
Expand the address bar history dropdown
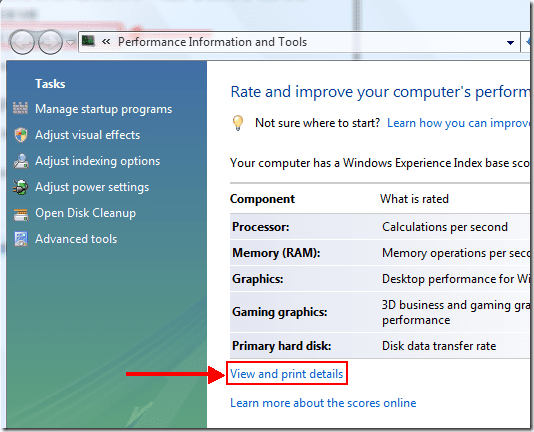[510, 43]
